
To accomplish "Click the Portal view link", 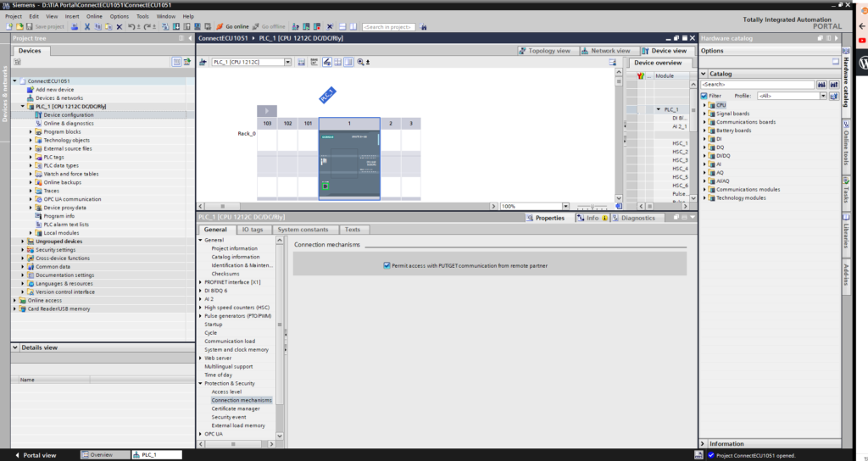I will coord(36,455).
